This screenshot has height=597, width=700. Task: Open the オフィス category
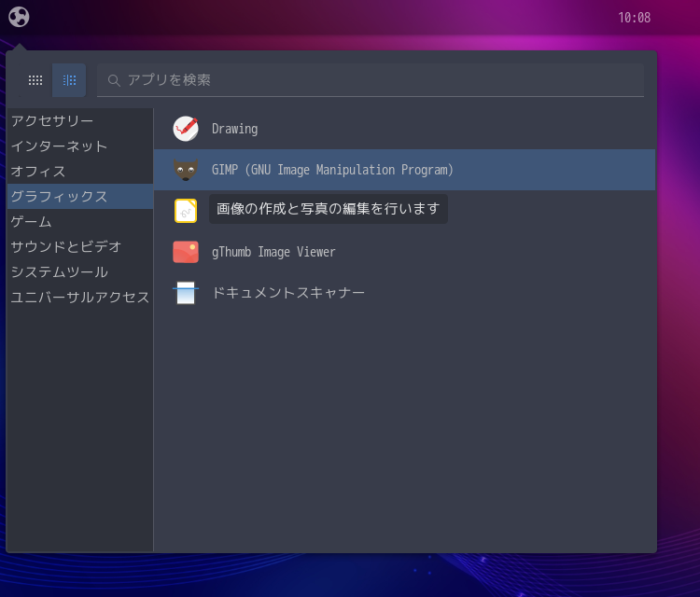pos(80,172)
